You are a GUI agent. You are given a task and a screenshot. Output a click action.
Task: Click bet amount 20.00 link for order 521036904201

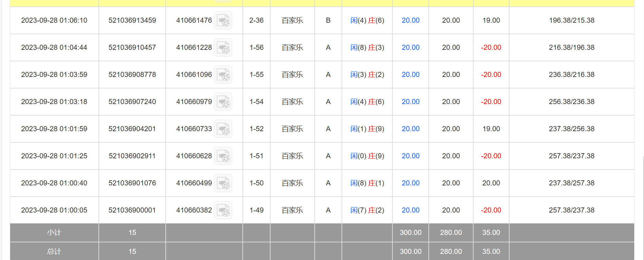coord(410,129)
